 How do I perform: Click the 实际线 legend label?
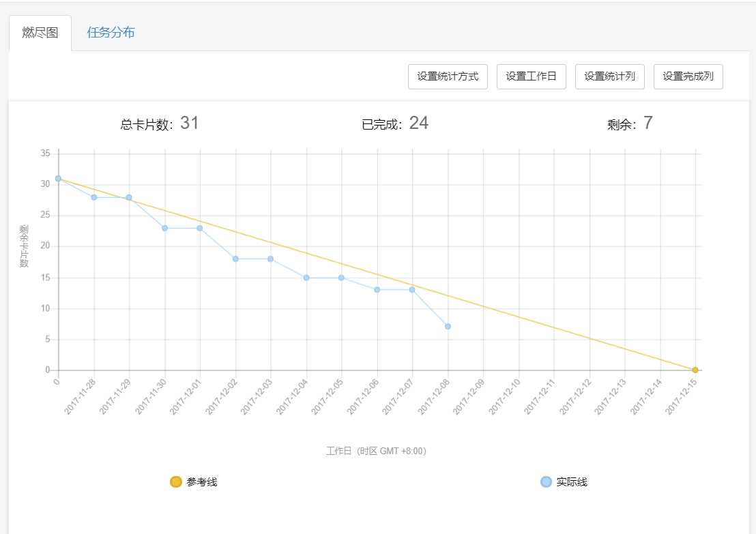click(572, 481)
